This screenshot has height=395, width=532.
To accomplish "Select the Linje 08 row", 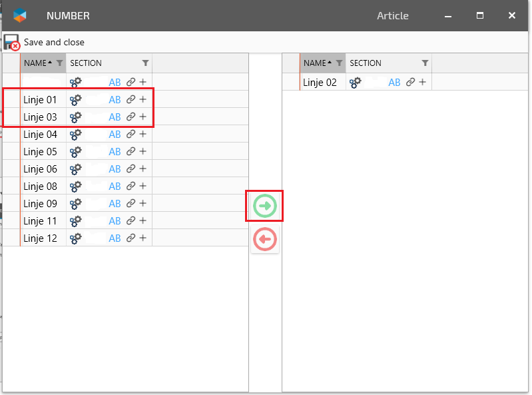I will point(41,187).
